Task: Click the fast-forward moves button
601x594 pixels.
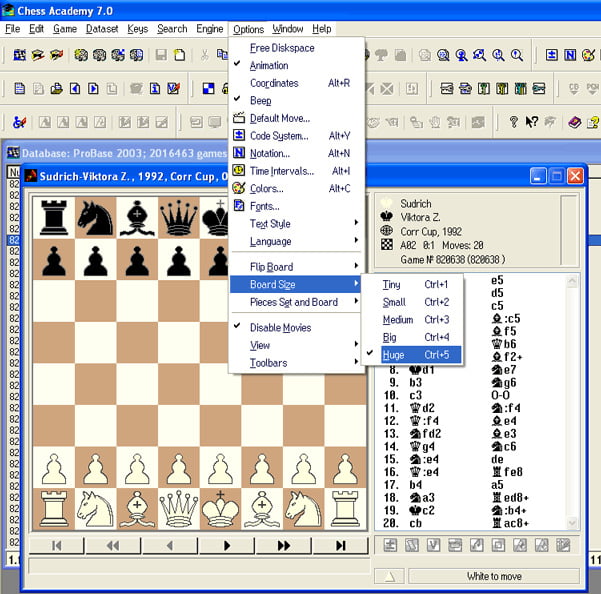Action: [284, 545]
